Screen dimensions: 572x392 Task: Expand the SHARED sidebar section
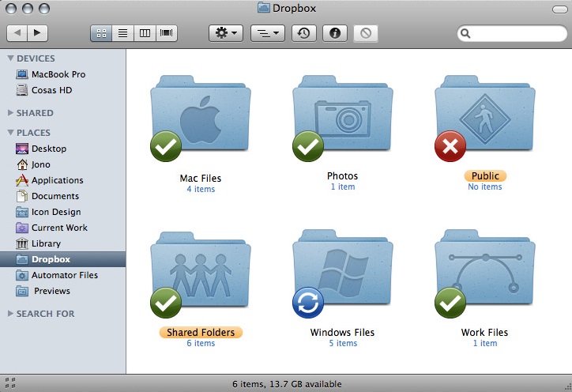point(10,113)
